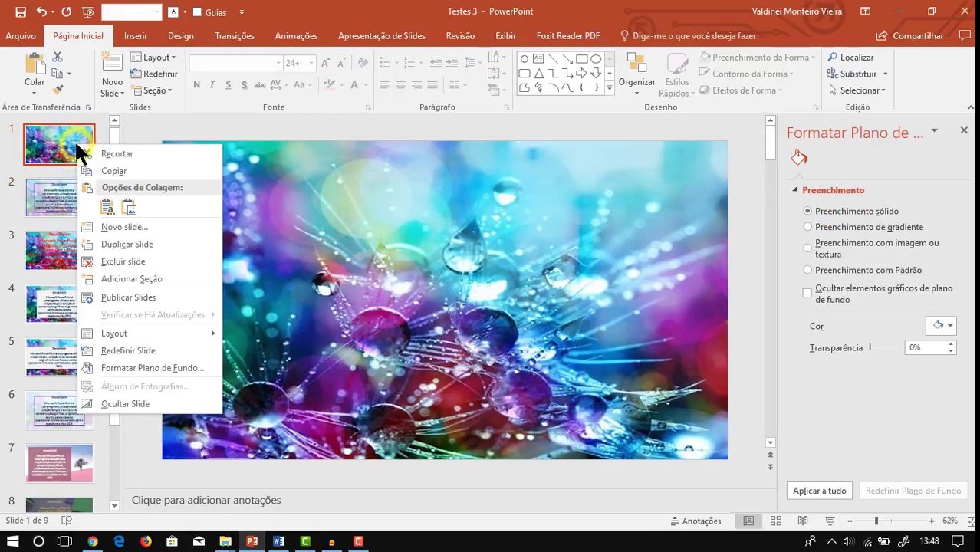980x552 pixels.
Task: Switch to slide sorter view icon
Action: [776, 521]
